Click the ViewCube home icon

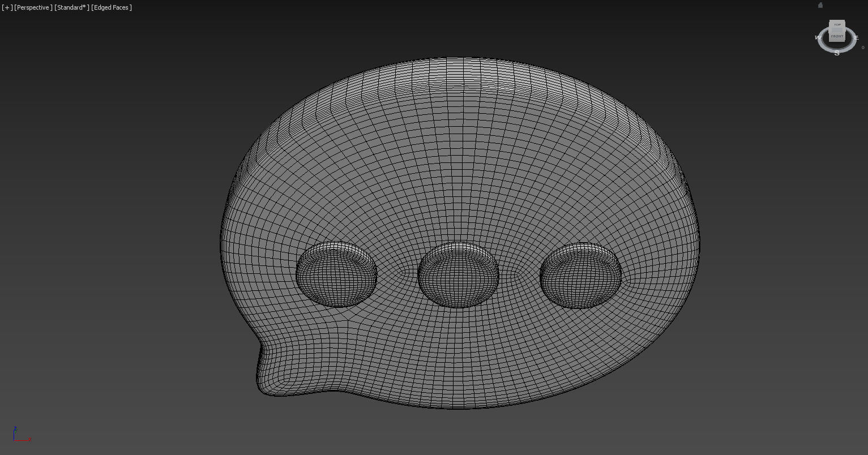tap(820, 5)
